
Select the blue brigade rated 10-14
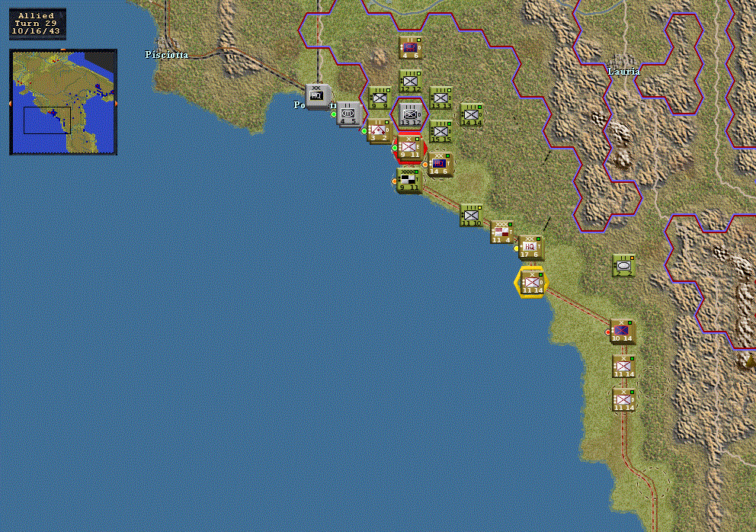(623, 332)
